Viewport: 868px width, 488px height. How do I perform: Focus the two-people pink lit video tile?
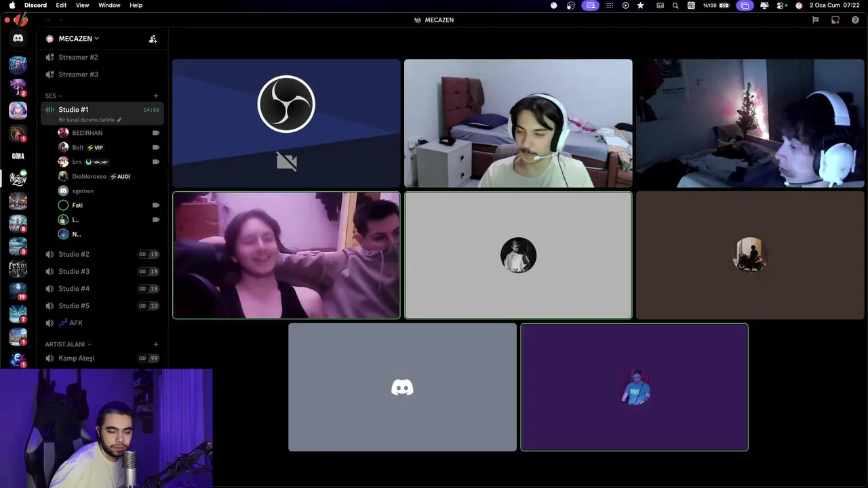(286, 255)
